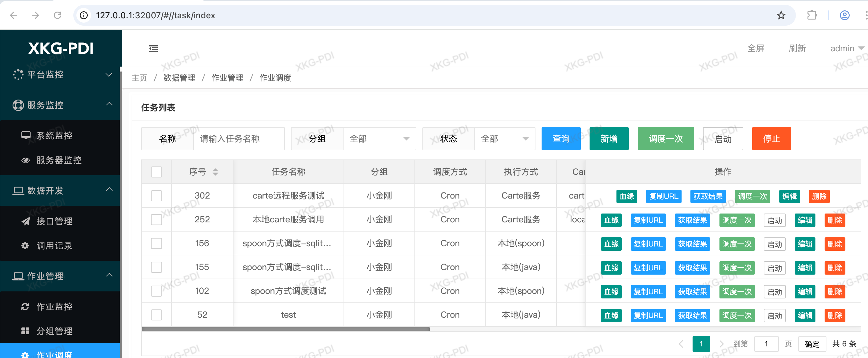Bookmark page with the star icon
This screenshot has width=868, height=358.
pos(781,15)
